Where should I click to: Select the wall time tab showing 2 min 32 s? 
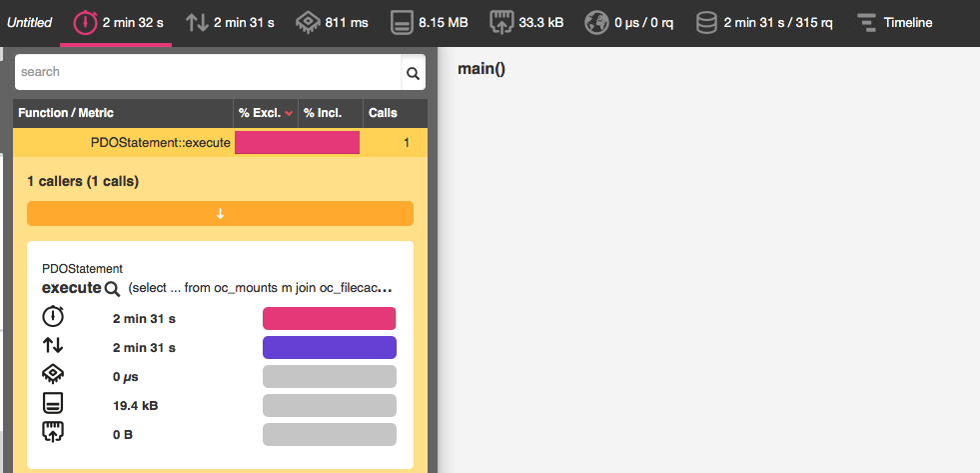pos(116,23)
